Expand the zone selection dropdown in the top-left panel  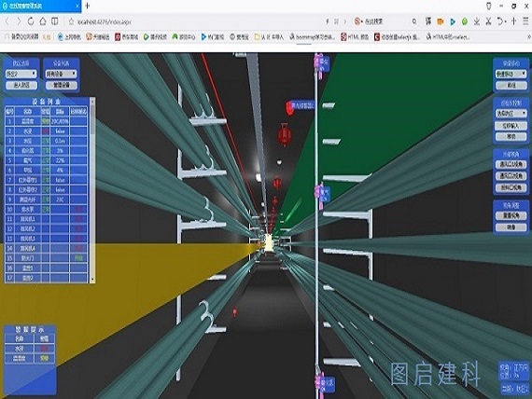(21, 74)
